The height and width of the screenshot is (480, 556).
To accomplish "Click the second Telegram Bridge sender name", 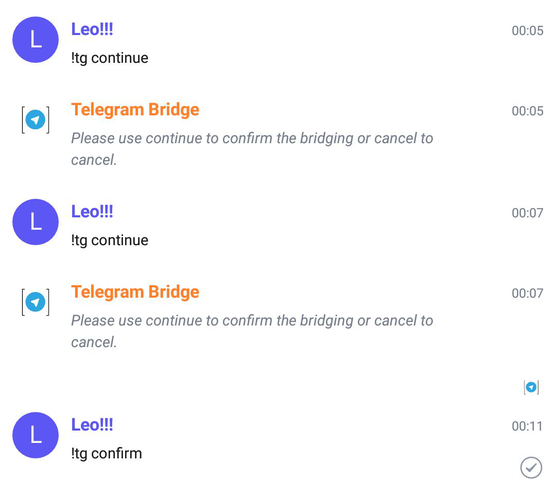I will point(135,292).
